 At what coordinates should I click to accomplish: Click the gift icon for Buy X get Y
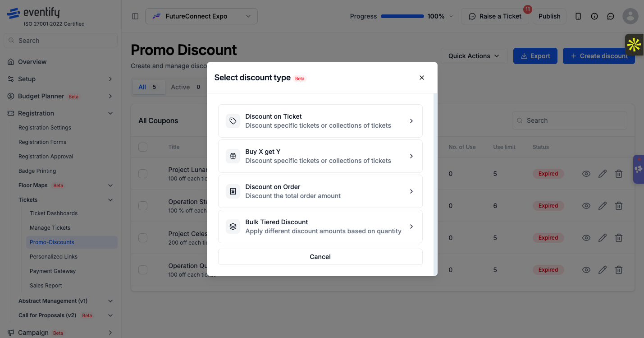point(233,156)
